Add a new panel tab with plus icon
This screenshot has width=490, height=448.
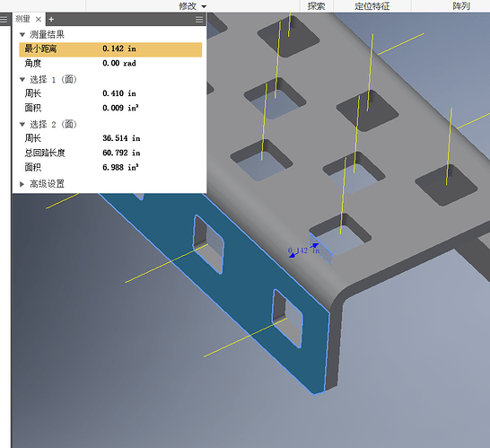[x=51, y=20]
